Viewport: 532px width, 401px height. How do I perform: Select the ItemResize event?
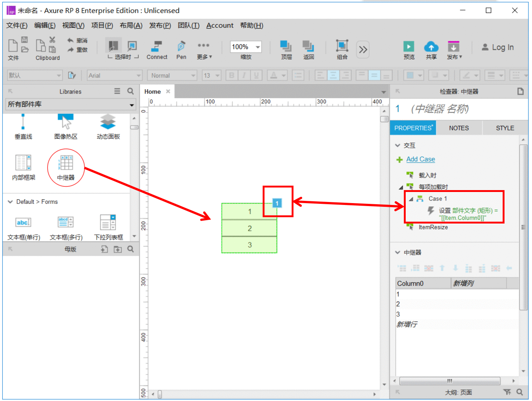(x=433, y=227)
